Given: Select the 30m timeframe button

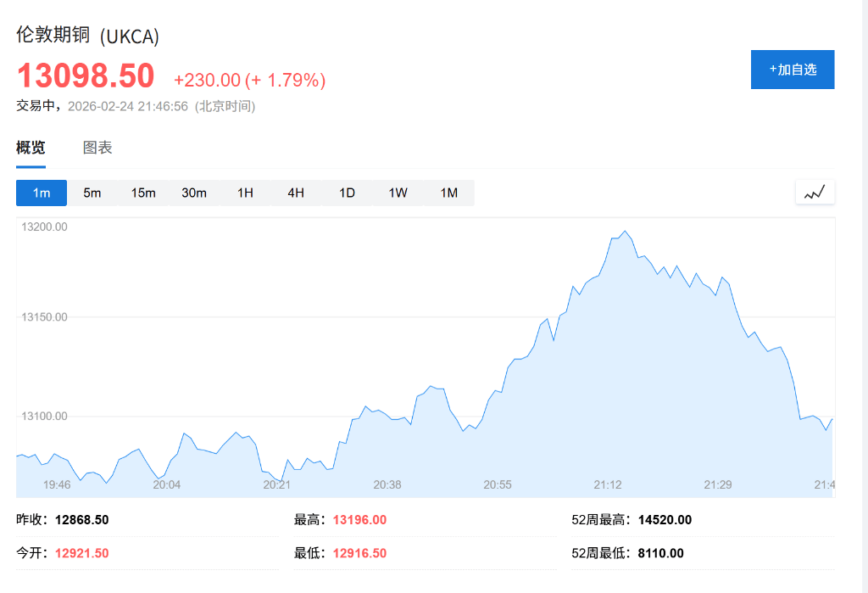Looking at the screenshot, I should [194, 193].
